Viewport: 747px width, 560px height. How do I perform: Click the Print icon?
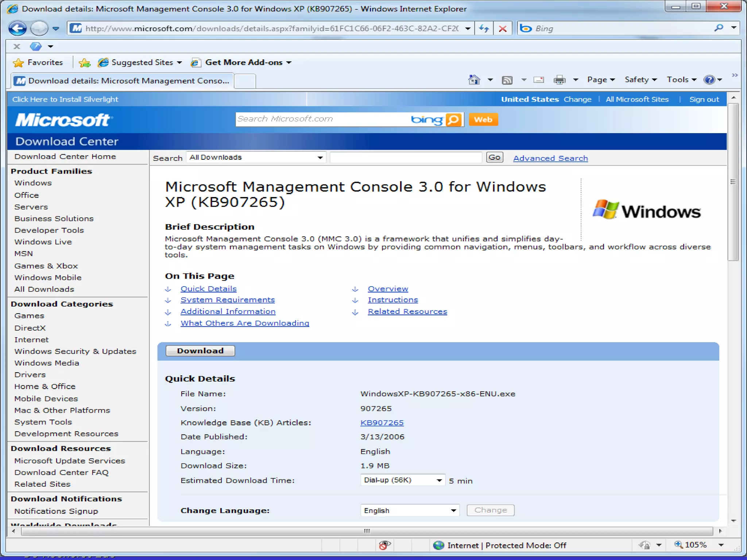(x=559, y=80)
